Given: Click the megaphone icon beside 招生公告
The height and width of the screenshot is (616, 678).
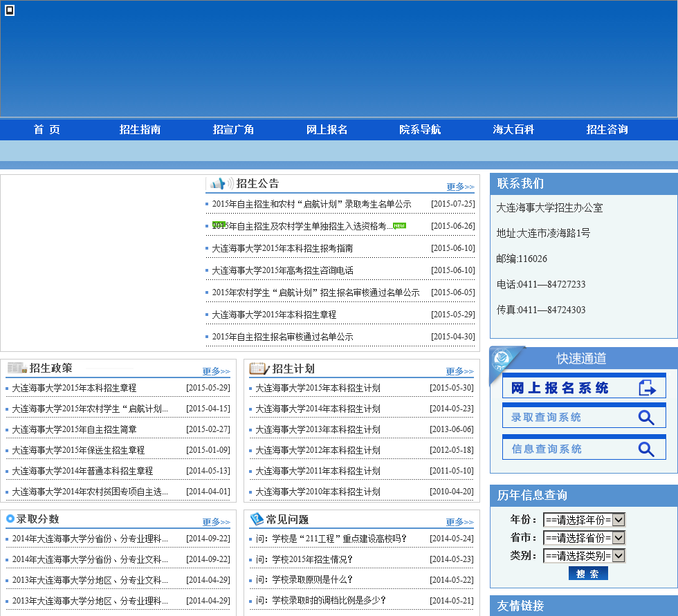Looking at the screenshot, I should point(221,183).
